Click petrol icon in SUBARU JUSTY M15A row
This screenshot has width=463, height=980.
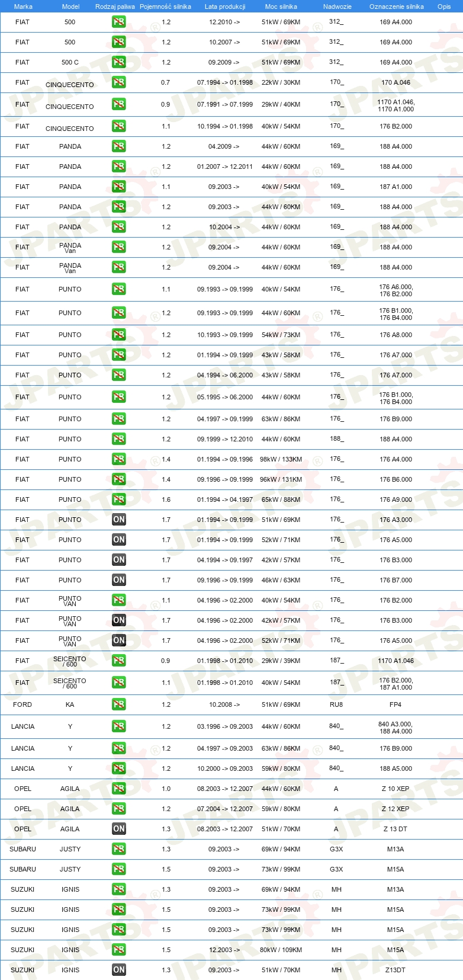click(119, 869)
